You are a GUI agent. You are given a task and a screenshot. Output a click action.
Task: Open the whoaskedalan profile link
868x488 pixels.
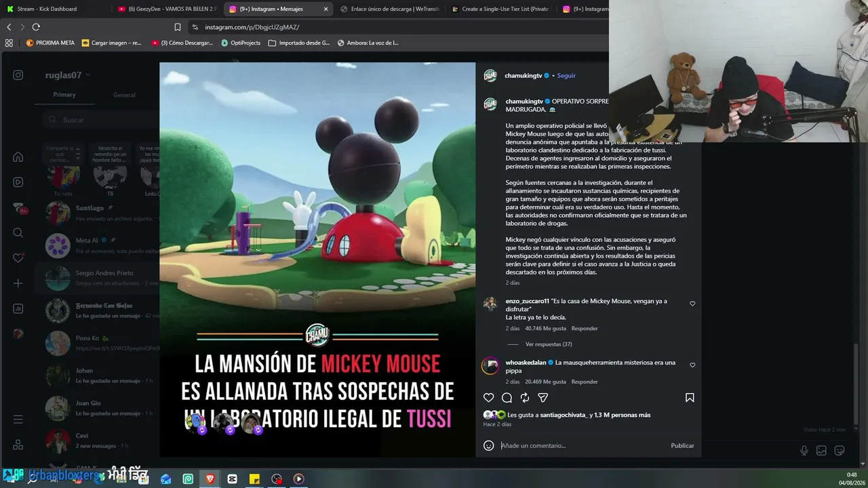526,363
